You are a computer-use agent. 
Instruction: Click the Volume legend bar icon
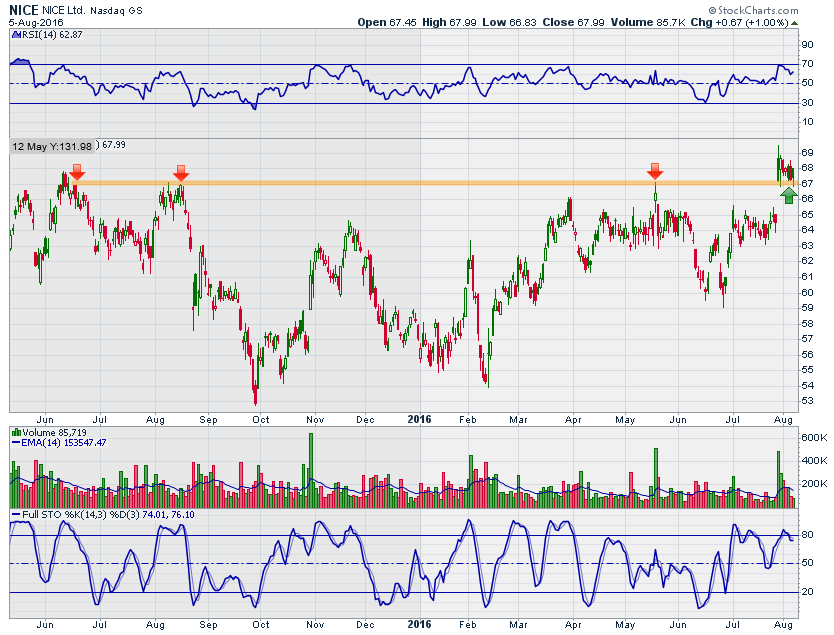[16, 432]
